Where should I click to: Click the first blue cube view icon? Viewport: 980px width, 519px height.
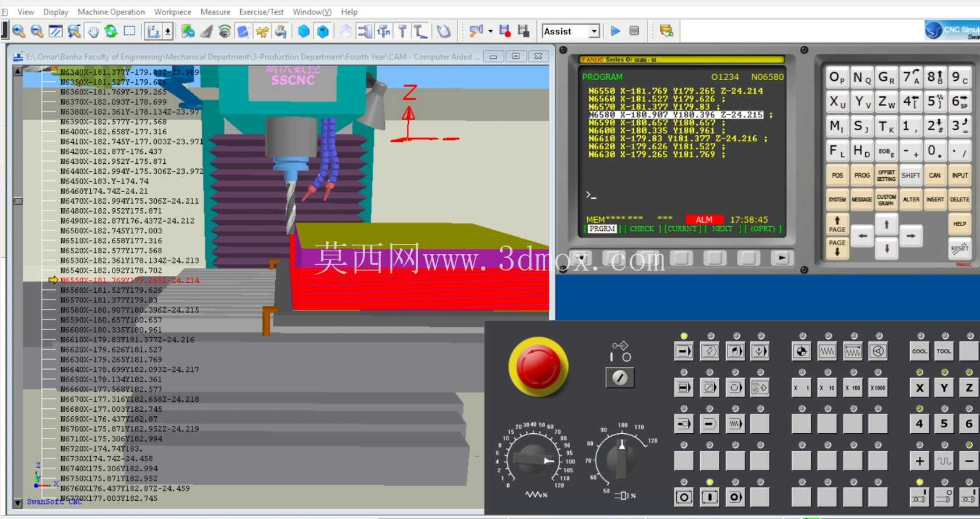click(x=304, y=31)
